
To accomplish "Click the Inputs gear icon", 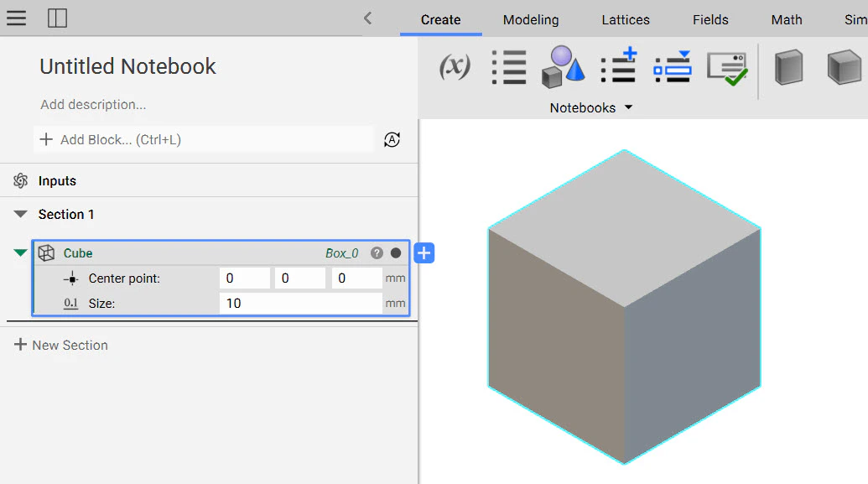I will point(20,180).
